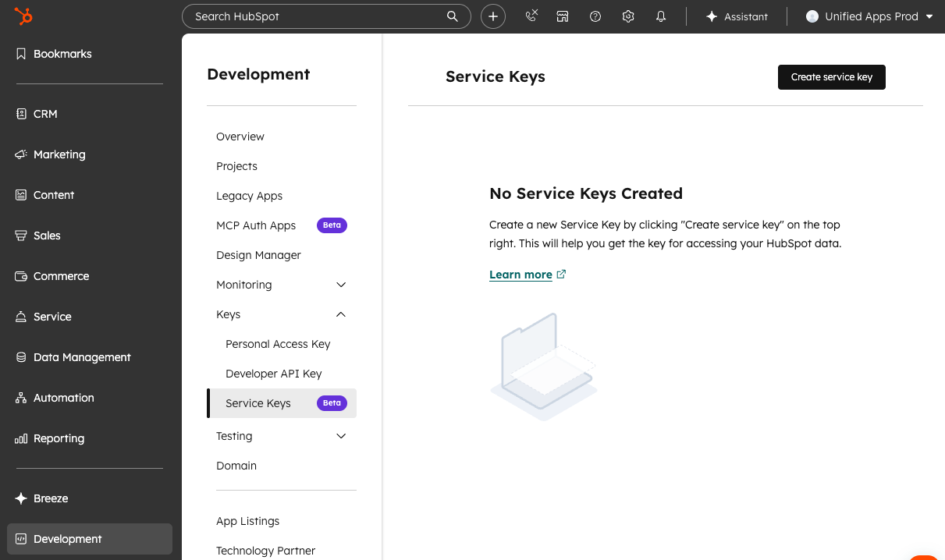The width and height of the screenshot is (945, 560).
Task: Open Legacy Apps
Action: (x=249, y=196)
